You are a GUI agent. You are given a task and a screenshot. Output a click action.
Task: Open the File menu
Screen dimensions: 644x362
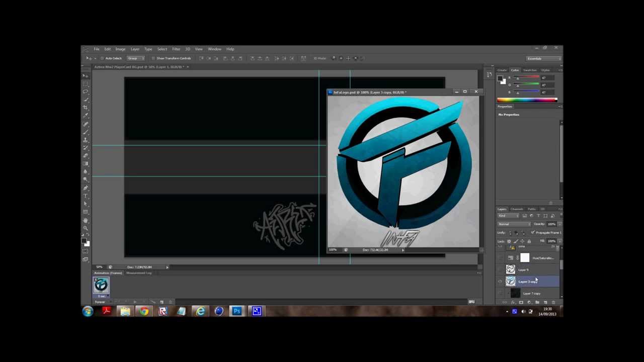(x=96, y=49)
